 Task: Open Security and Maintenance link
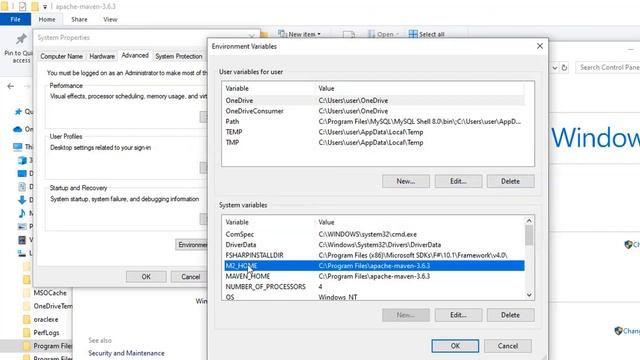pos(126,353)
